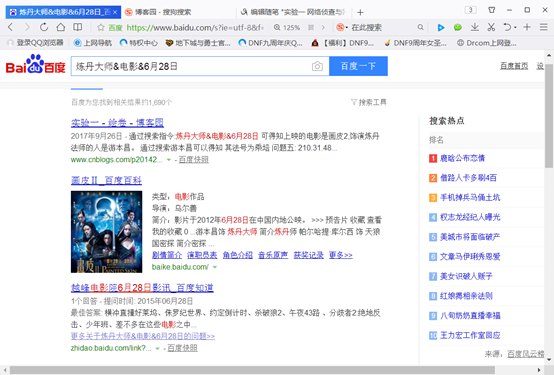
Task: Click the scissors screenshot tool icon
Action: click(x=491, y=27)
